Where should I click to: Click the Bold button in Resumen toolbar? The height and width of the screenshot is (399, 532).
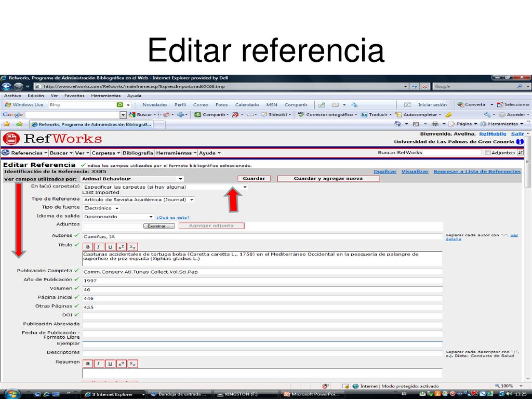[x=88, y=364]
